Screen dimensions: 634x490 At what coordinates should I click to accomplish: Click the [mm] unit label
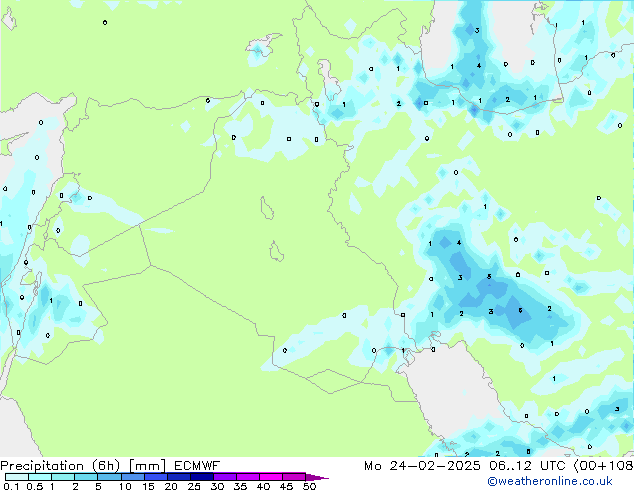click(x=147, y=466)
